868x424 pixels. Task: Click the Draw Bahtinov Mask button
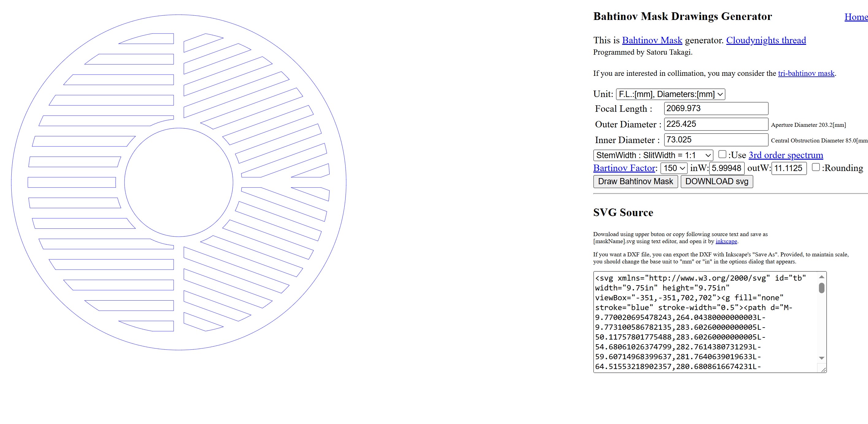click(635, 181)
